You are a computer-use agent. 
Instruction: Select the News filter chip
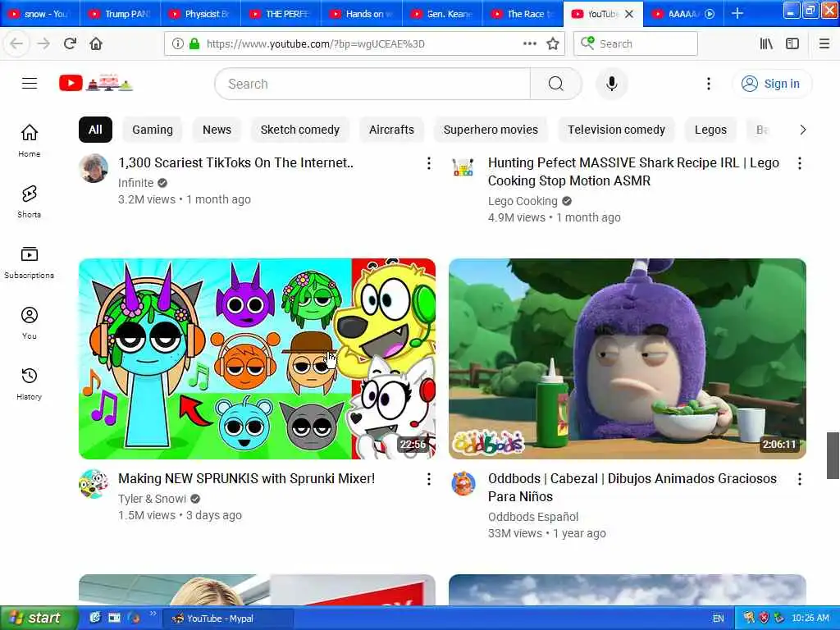click(x=217, y=130)
